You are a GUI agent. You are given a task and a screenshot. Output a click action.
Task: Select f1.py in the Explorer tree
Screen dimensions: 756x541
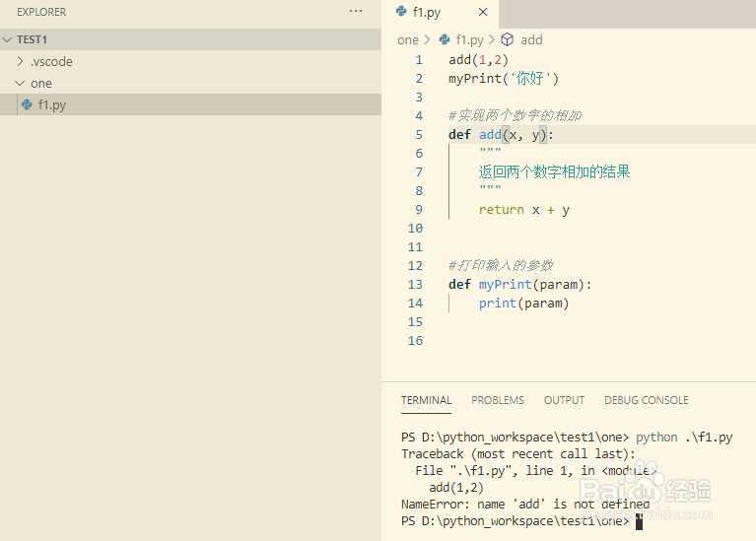[190, 104]
